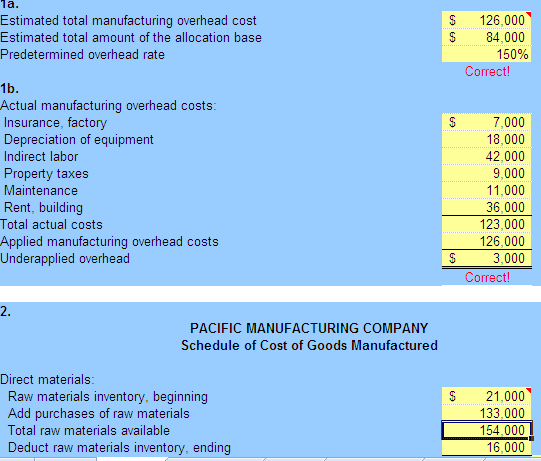This screenshot has width=541, height=461.
Task: Select purchases of raw materials cell 133,000
Action: (x=486, y=413)
